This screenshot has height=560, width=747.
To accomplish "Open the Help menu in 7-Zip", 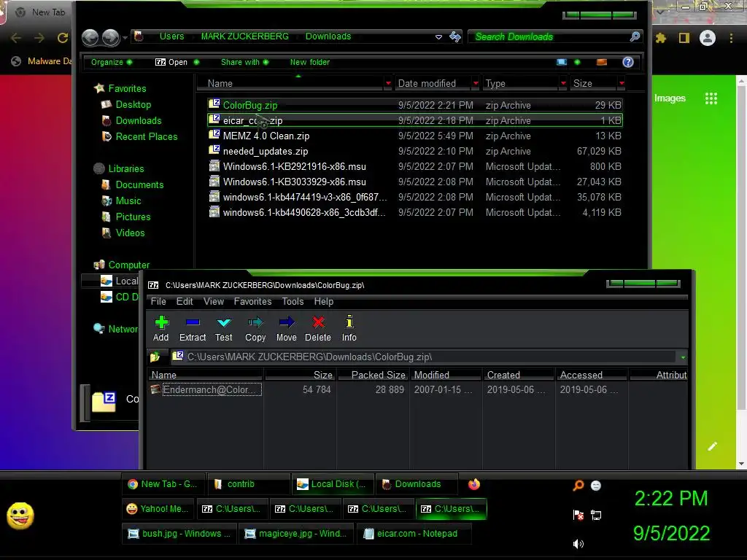I will [323, 301].
